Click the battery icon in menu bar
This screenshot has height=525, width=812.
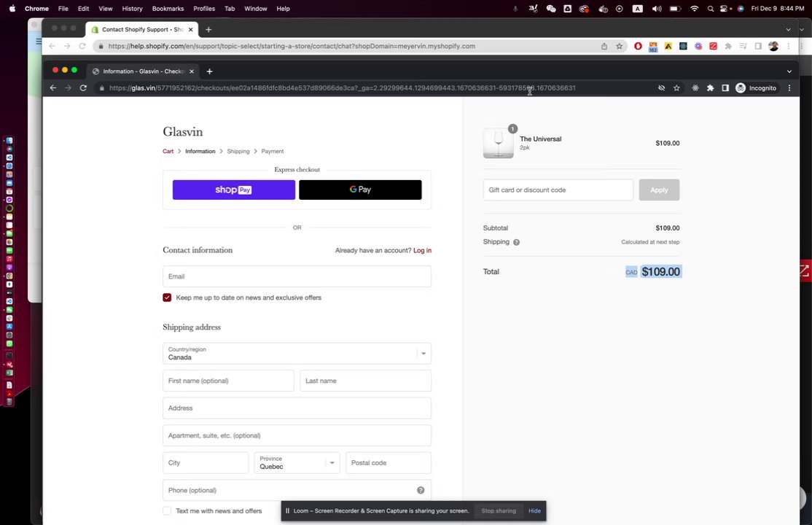click(675, 9)
